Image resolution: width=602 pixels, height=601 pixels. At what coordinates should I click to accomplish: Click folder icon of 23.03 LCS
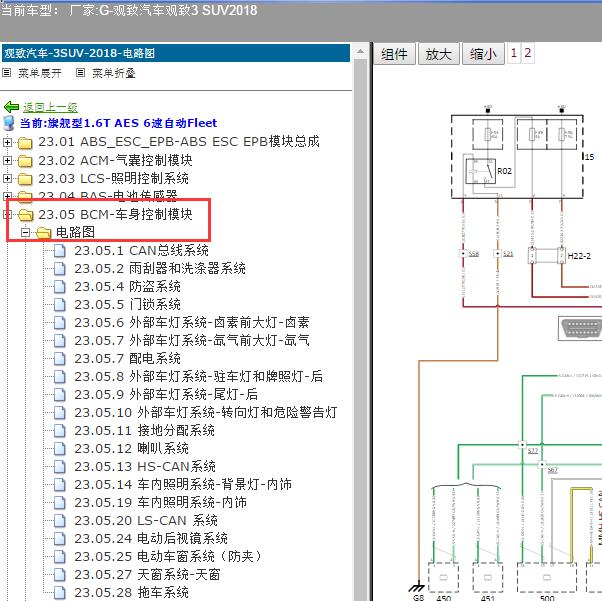[x=25, y=179]
